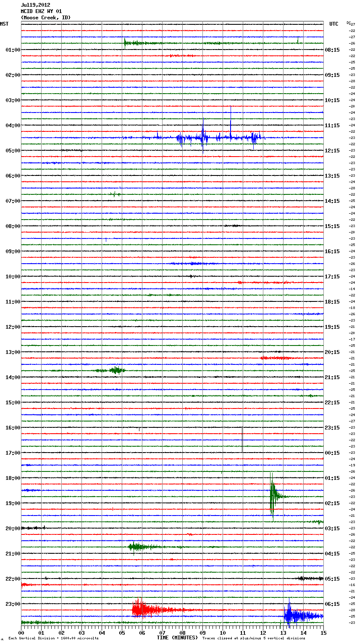This screenshot has width=357, height=644.
Task: Click the UTC timezone header
Action: (334, 24)
